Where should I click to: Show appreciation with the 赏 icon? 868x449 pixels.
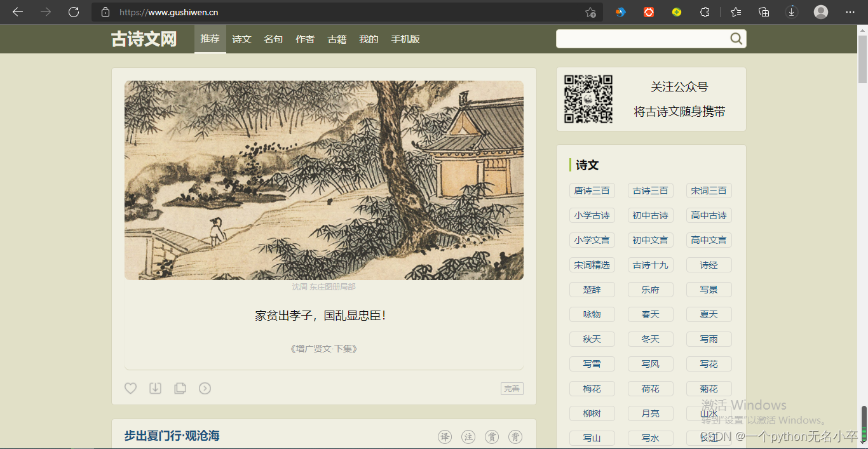(x=492, y=437)
